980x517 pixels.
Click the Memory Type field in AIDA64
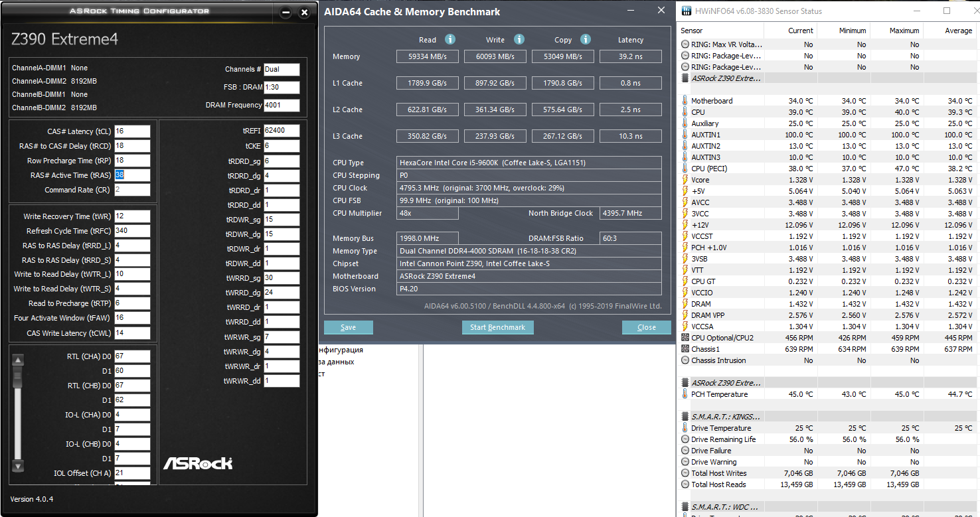point(529,251)
